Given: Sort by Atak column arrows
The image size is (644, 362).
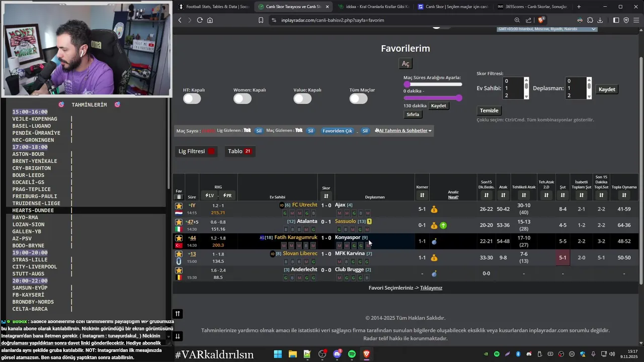Looking at the screenshot, I should coord(503,195).
